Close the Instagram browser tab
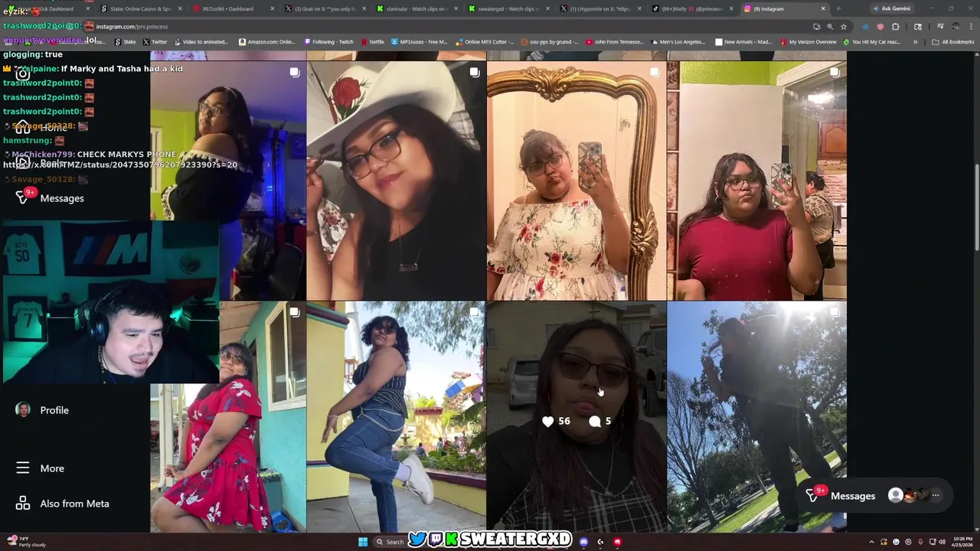 [823, 8]
